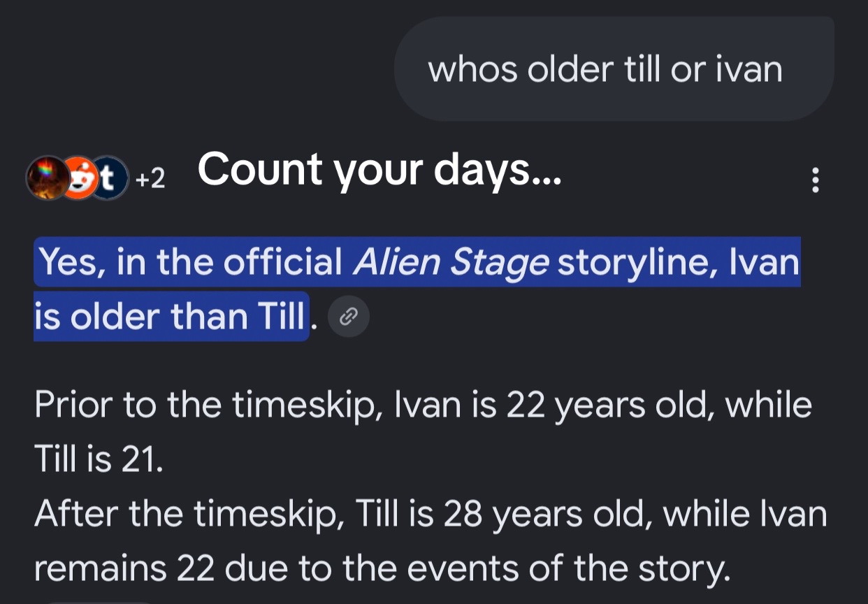
Task: Open the three-dot overflow menu
Action: (x=814, y=180)
